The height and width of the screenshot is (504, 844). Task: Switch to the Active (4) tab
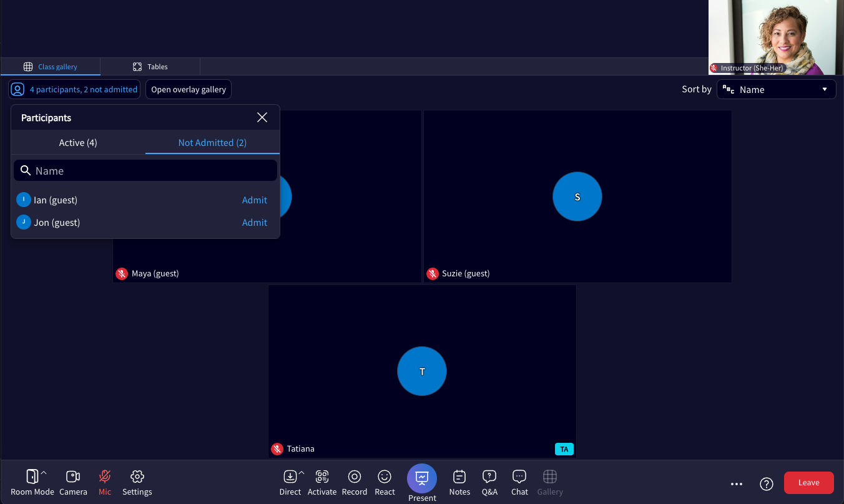78,143
